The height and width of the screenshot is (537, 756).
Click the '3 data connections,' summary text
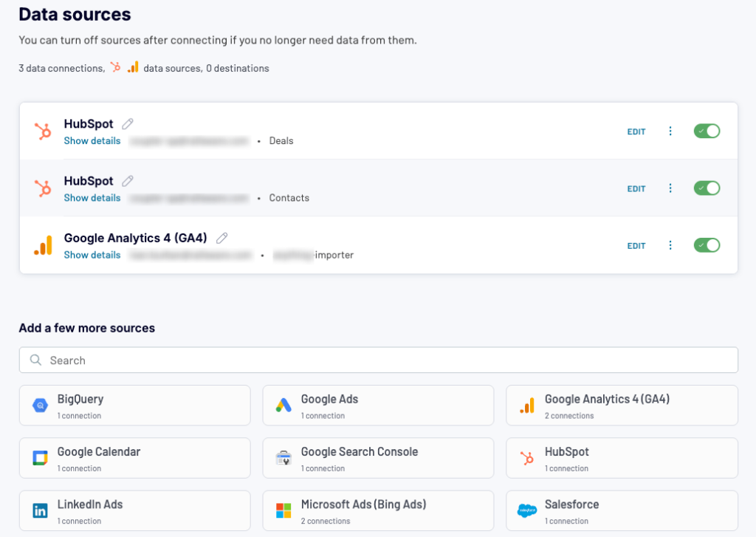(x=62, y=68)
